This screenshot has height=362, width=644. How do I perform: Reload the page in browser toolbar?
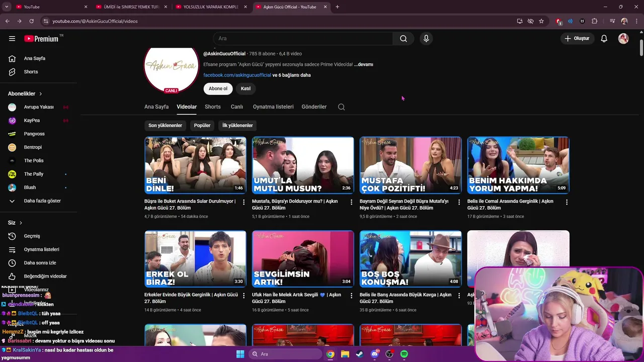click(x=31, y=21)
